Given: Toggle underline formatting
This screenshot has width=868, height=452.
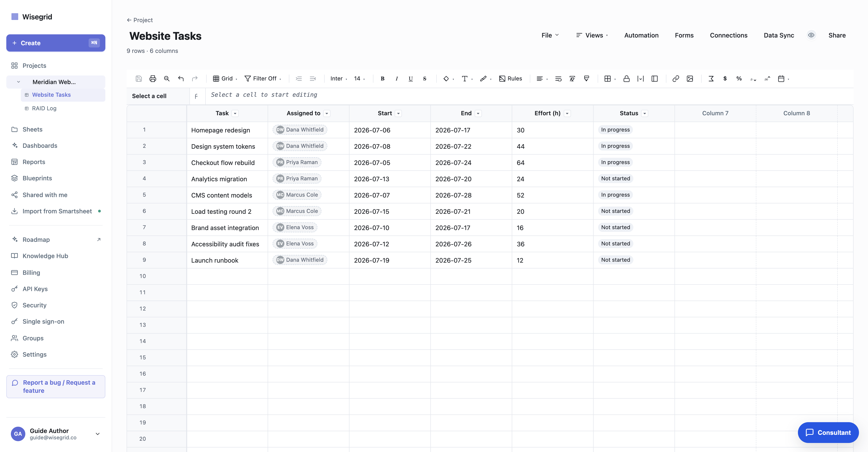Looking at the screenshot, I should click(x=410, y=78).
